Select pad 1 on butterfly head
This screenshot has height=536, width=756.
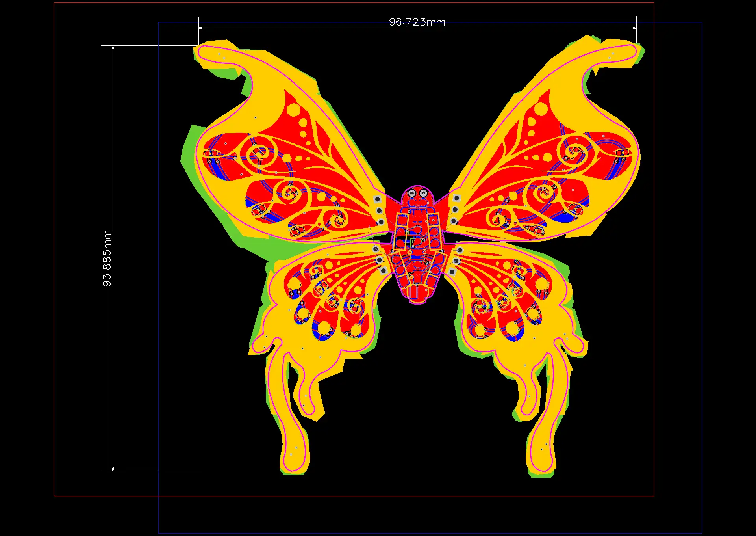click(x=412, y=193)
